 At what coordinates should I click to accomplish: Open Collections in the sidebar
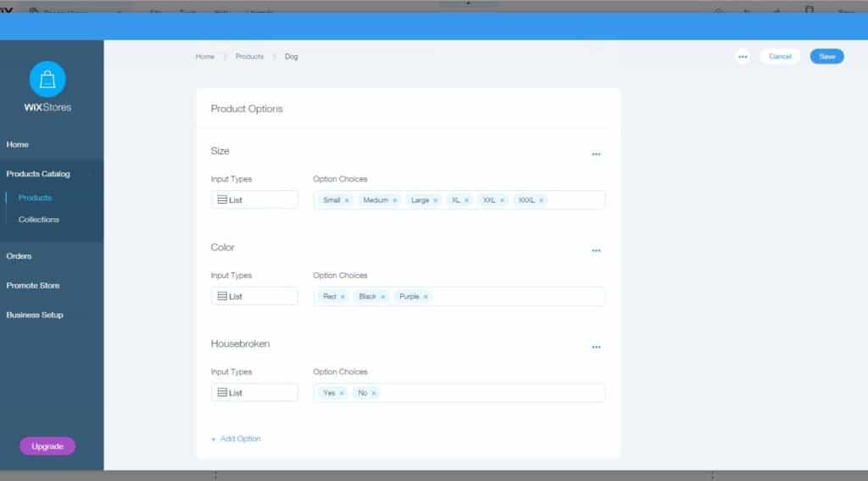(x=39, y=220)
